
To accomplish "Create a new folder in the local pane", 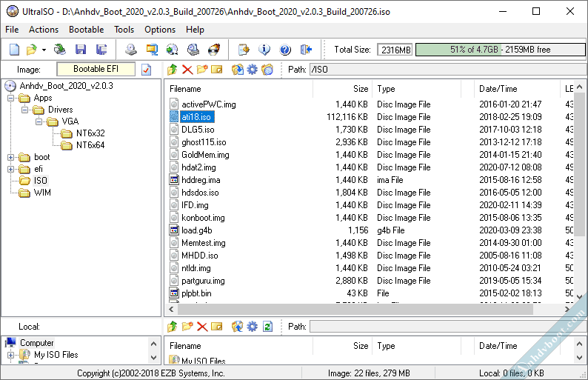I will click(187, 327).
